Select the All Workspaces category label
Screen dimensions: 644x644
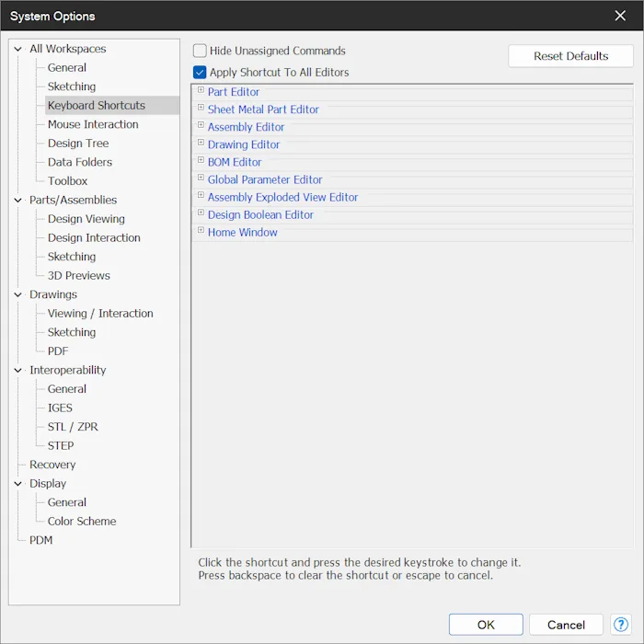coord(68,49)
